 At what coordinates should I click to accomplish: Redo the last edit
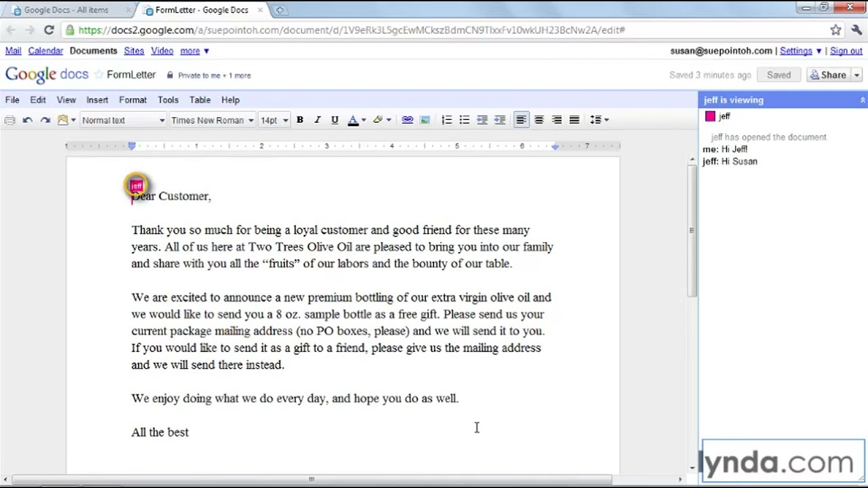click(x=45, y=120)
